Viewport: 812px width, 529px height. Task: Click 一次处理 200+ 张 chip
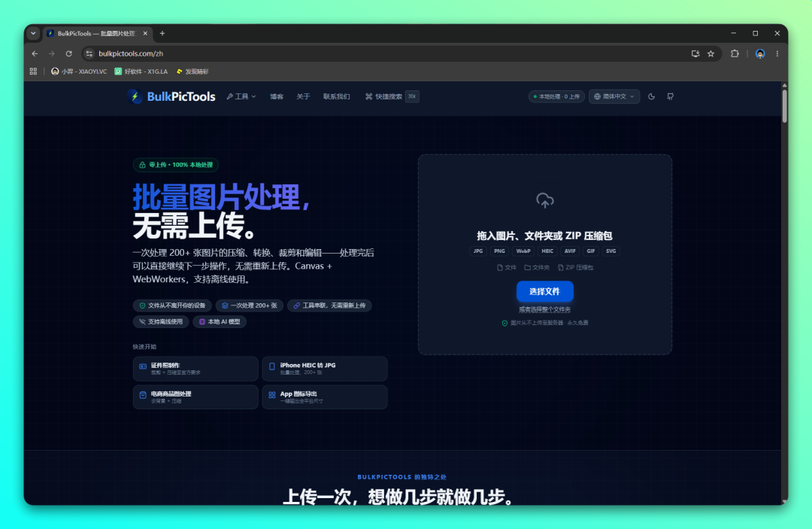pos(250,306)
